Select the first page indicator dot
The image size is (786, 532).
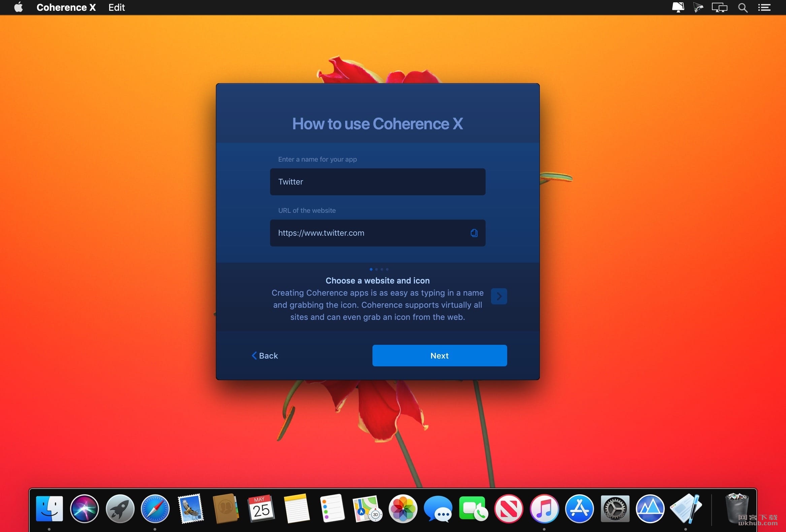tap(371, 269)
